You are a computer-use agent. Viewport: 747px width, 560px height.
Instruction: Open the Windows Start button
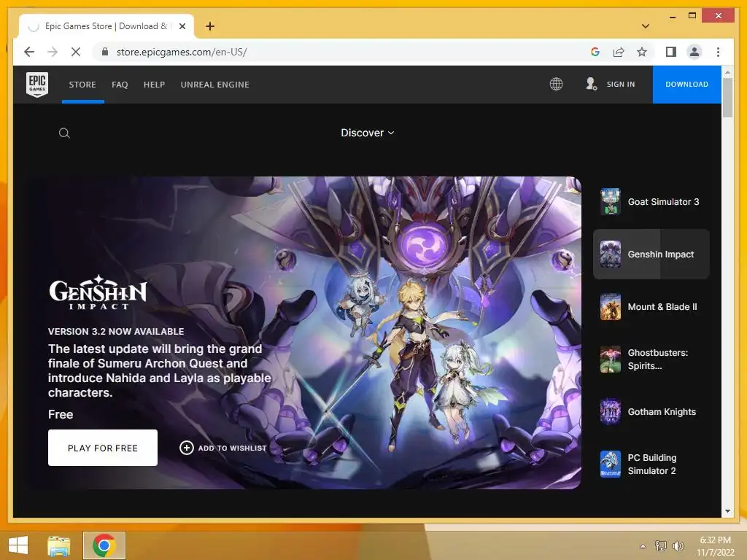18,545
